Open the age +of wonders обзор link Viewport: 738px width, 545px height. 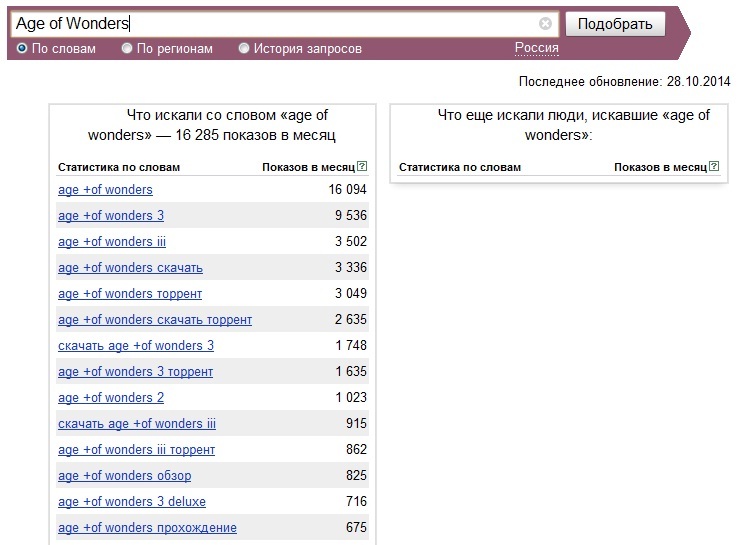[125, 476]
